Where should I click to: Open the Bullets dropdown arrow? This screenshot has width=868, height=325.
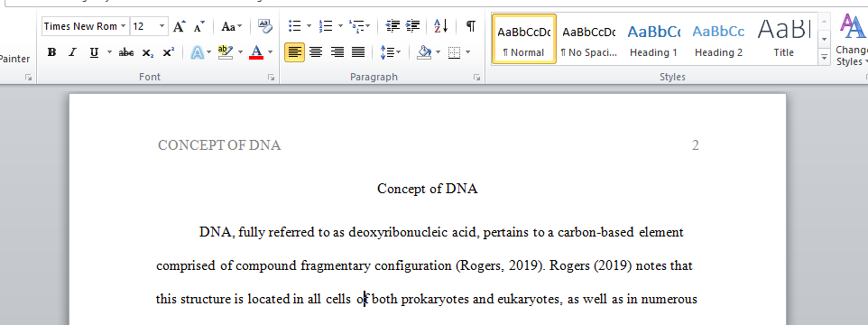click(309, 26)
